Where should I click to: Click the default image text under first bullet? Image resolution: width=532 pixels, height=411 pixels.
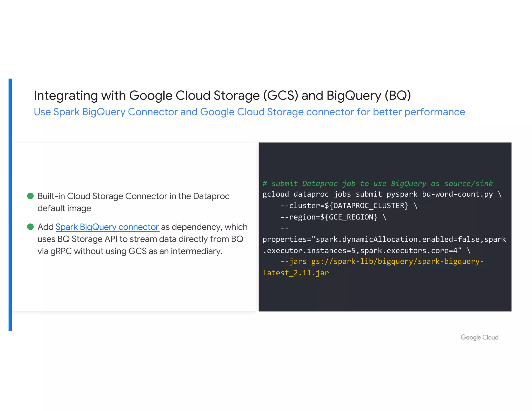pyautogui.click(x=64, y=208)
